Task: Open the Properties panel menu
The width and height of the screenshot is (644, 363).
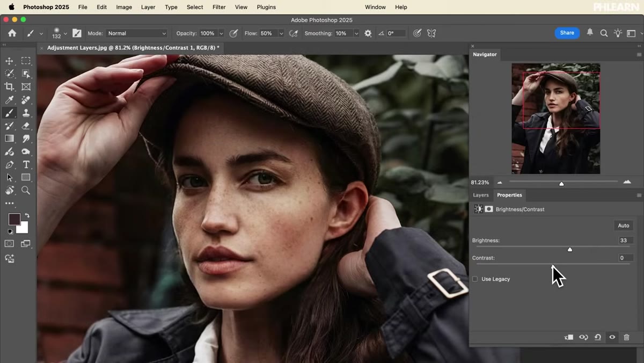Action: (639, 195)
